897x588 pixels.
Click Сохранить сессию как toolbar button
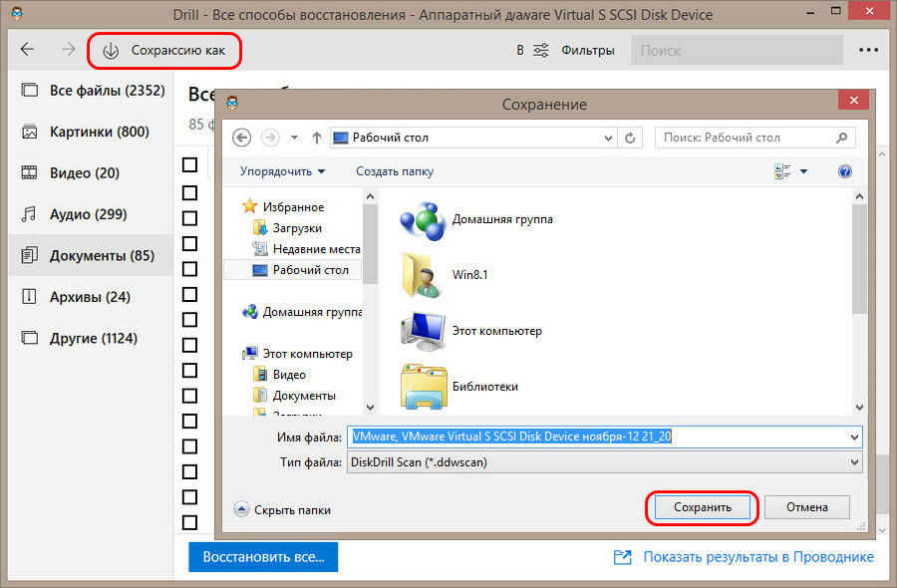click(164, 51)
